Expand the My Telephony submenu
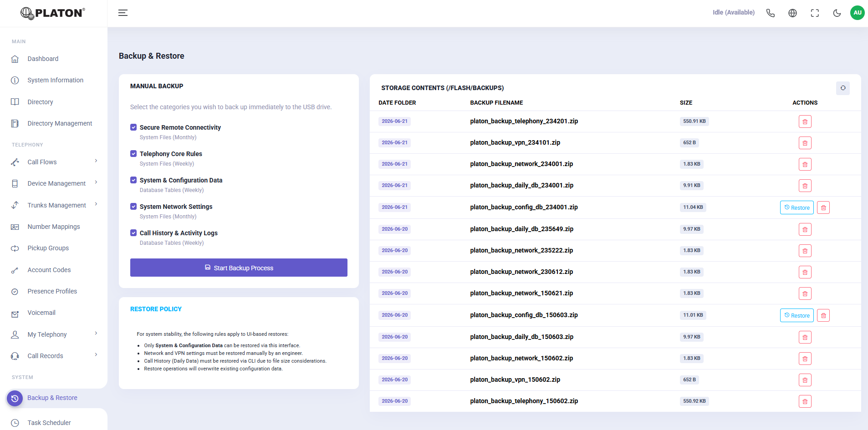The width and height of the screenshot is (868, 430). 54,334
